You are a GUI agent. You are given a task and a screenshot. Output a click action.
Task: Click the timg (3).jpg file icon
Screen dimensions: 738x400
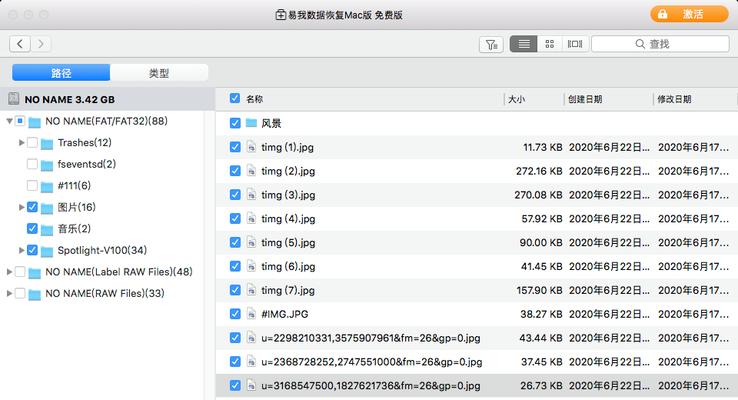251,194
